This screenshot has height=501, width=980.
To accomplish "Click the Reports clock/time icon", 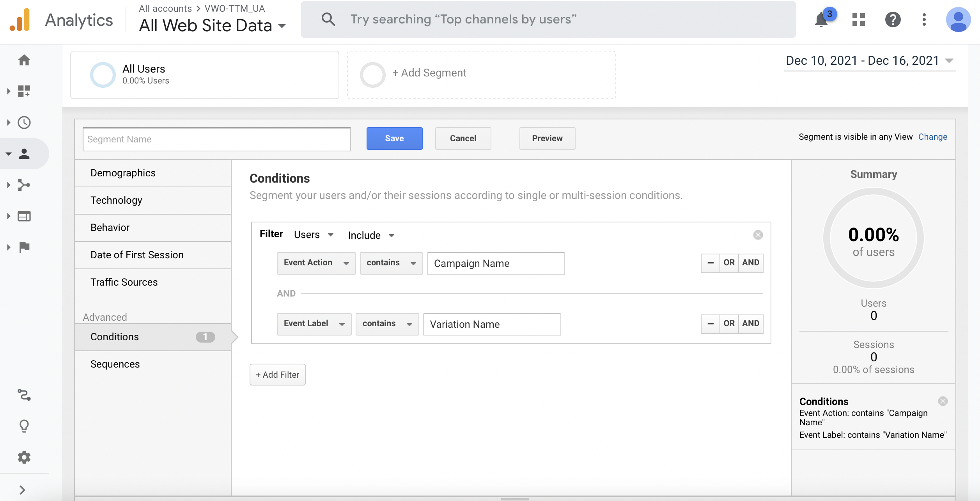I will coord(24,122).
